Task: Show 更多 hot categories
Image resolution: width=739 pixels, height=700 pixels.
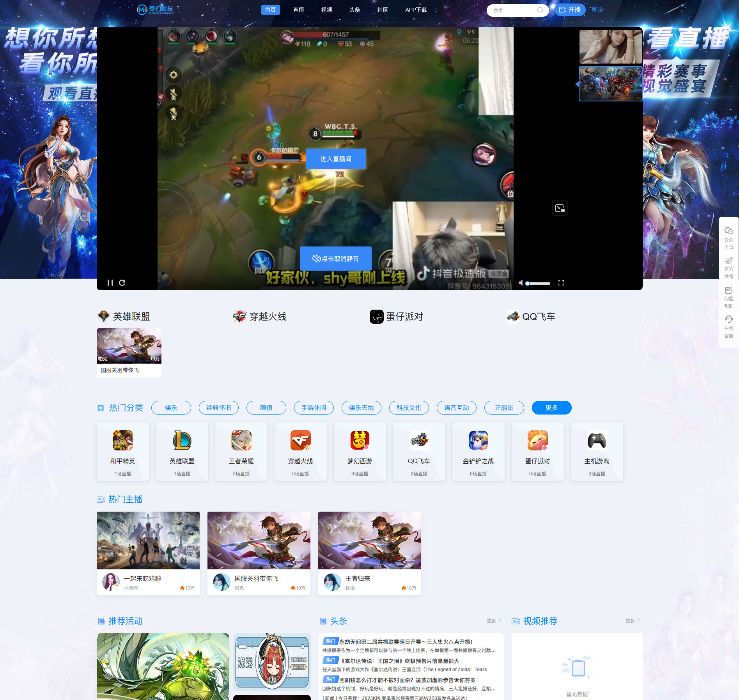Action: (552, 408)
